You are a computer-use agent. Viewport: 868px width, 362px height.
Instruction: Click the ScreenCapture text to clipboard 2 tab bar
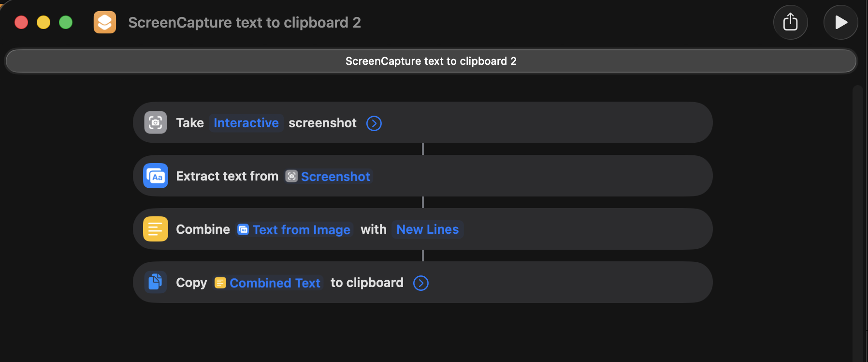[431, 61]
